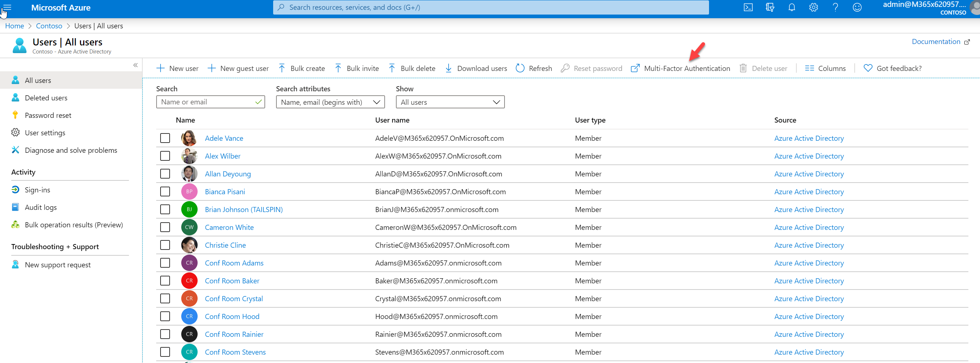The width and height of the screenshot is (980, 363).
Task: Open the Directory and subscription filter icon
Action: coord(770,7)
